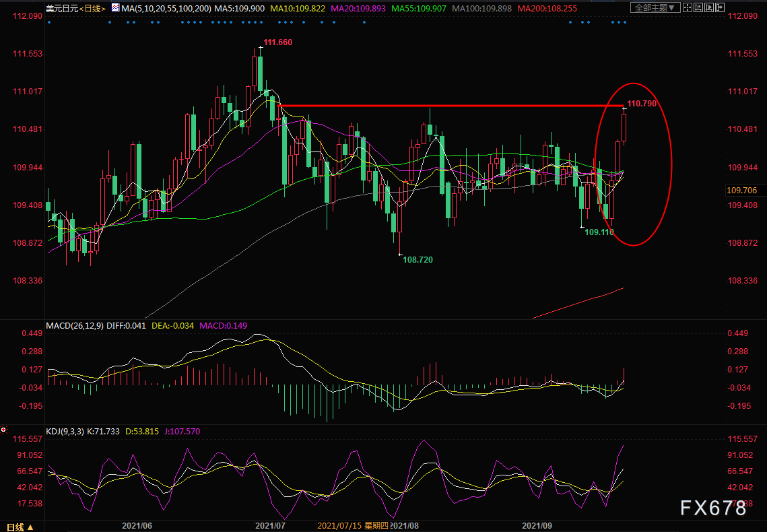Click the 111.660 high price marker
The height and width of the screenshot is (532, 767).
[x=277, y=42]
